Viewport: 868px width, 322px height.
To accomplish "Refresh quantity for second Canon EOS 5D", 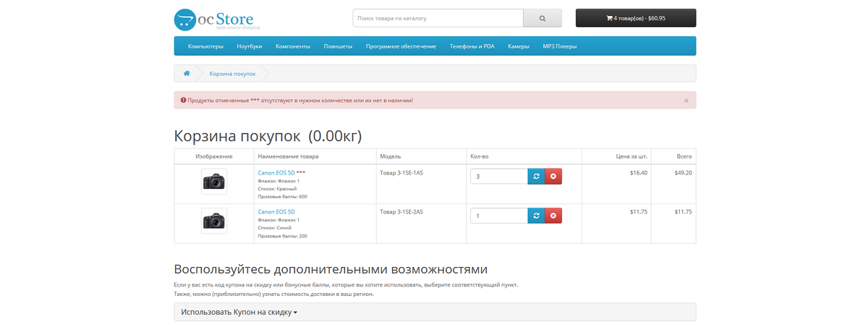I will coord(535,216).
